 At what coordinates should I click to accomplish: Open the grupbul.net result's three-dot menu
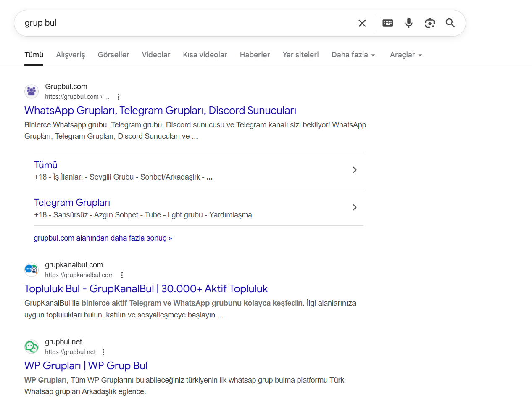(103, 352)
